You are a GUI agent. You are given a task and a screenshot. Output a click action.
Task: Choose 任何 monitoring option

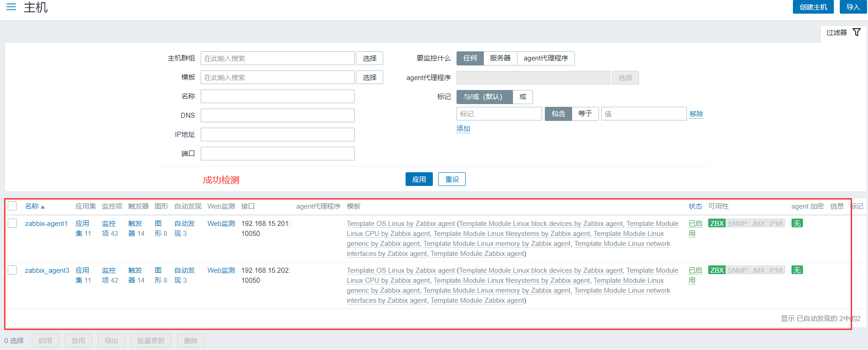coord(470,58)
